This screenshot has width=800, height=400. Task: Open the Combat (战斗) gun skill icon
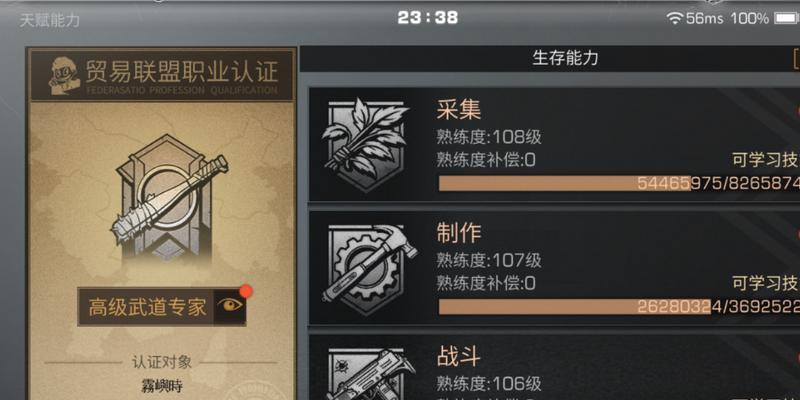(370, 373)
